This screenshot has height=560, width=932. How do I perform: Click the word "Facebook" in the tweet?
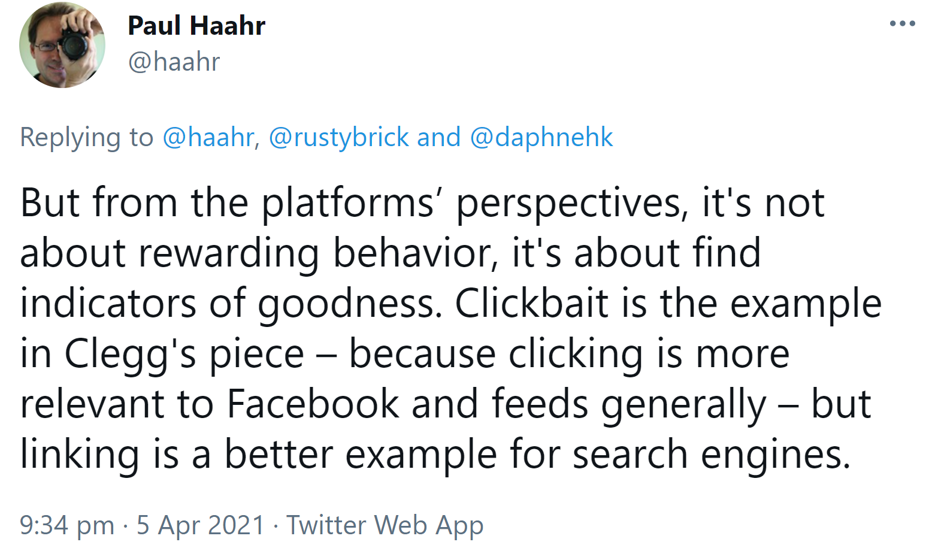tap(312, 404)
